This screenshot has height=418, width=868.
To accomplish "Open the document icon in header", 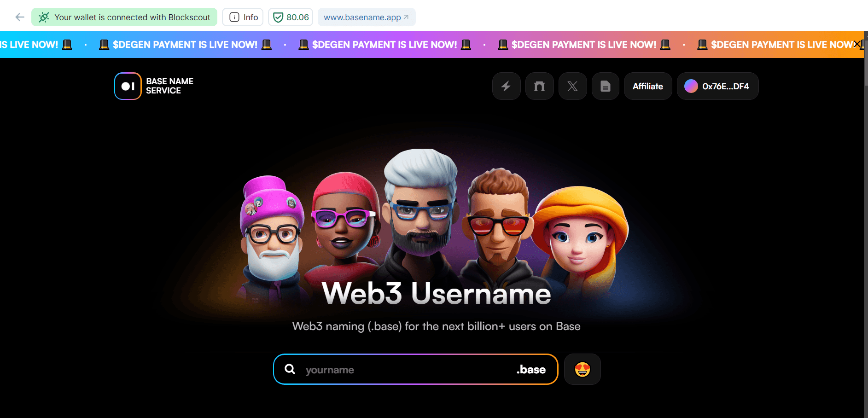I will click(x=606, y=86).
